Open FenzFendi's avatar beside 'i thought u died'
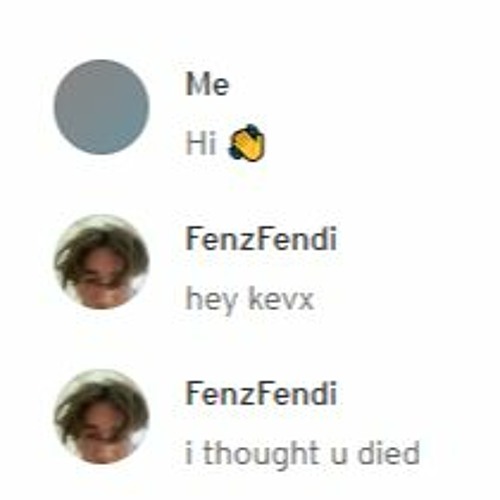This screenshot has height=500, width=500. (x=102, y=417)
